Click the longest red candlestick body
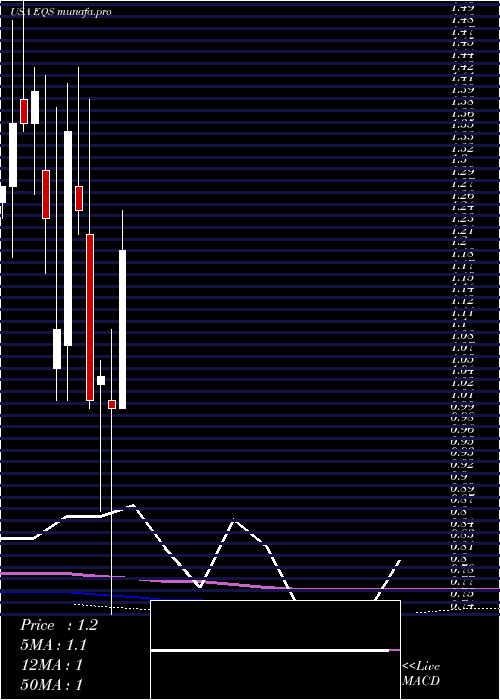500x700 pixels. click(x=90, y=317)
